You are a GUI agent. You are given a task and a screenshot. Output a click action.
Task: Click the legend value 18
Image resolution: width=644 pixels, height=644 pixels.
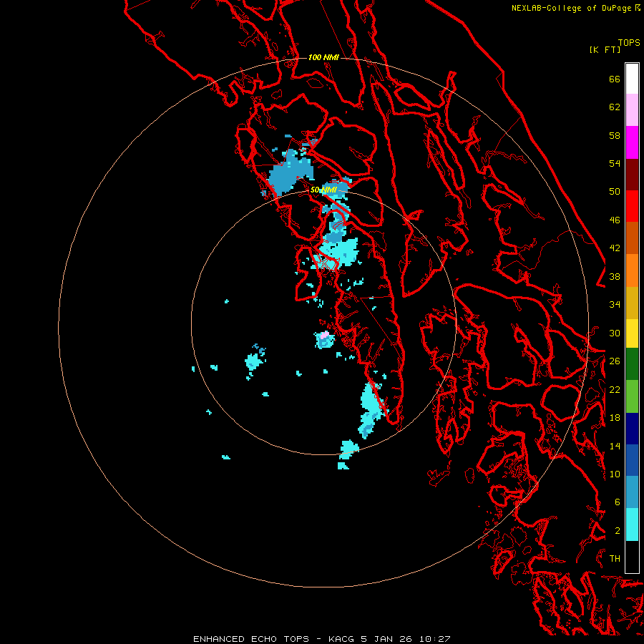pos(615,418)
